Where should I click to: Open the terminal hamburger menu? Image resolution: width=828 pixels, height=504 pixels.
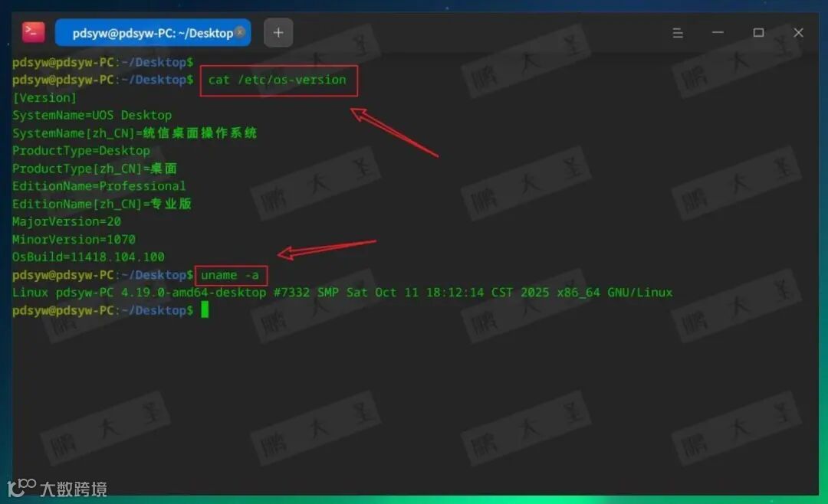coord(678,33)
